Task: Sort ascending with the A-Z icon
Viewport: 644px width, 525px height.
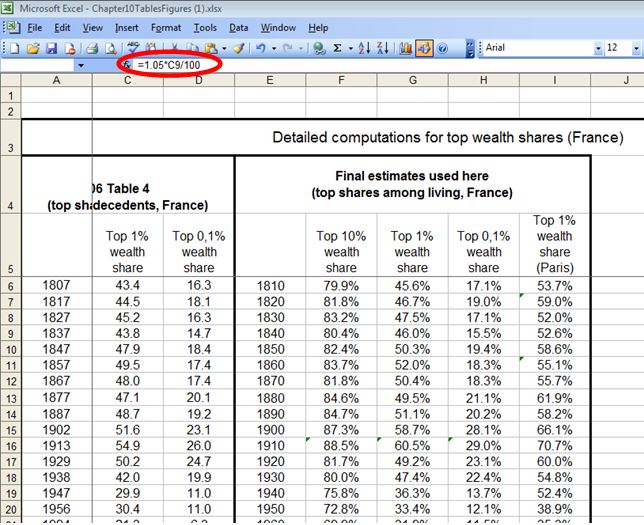Action: (x=365, y=48)
